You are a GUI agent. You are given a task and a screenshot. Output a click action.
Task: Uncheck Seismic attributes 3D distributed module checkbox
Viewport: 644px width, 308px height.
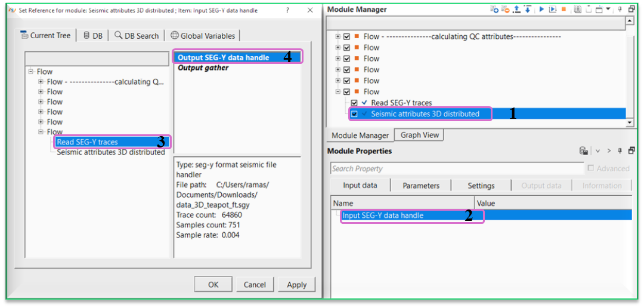(354, 114)
